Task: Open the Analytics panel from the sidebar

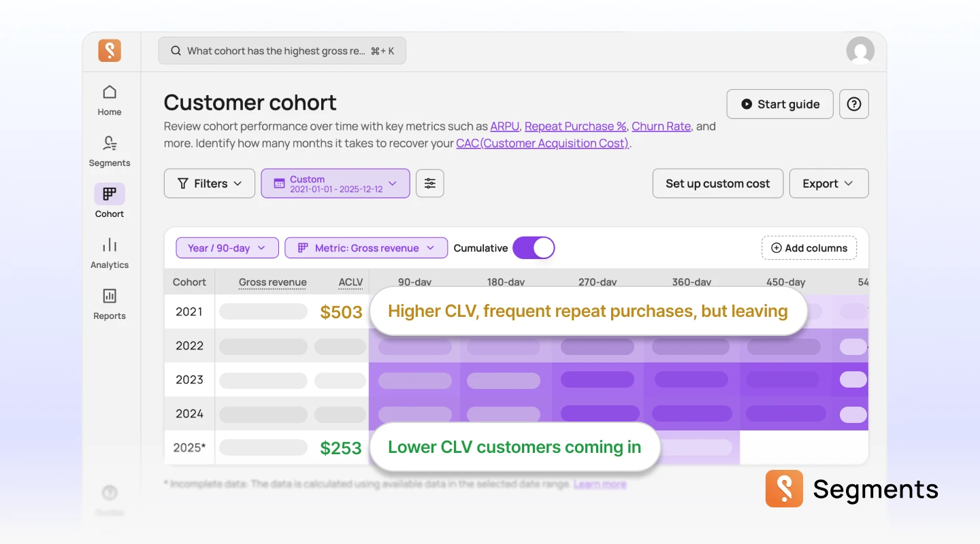Action: pos(109,252)
